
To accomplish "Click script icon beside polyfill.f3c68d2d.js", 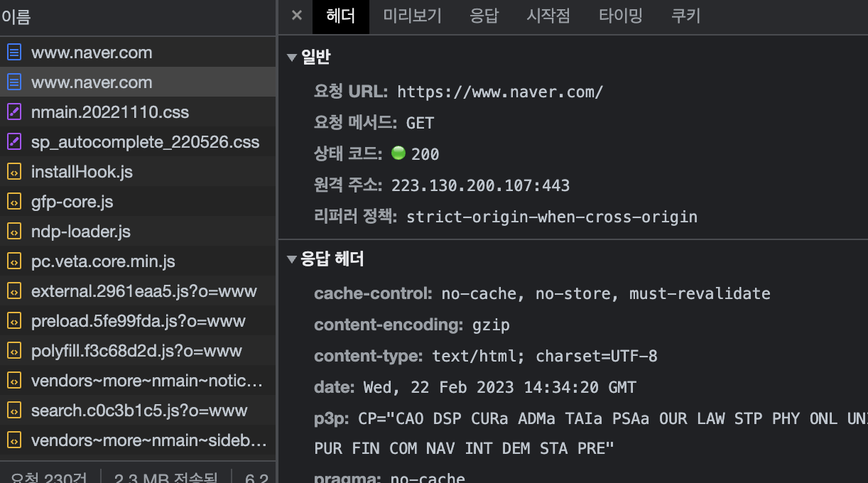I will (x=14, y=351).
